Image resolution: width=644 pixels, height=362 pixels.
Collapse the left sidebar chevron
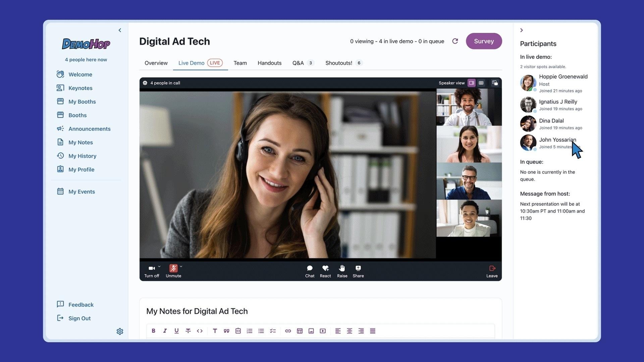point(120,30)
